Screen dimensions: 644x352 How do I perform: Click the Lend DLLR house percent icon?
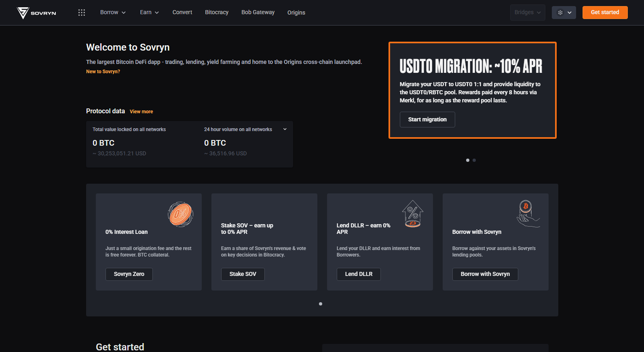pos(412,214)
